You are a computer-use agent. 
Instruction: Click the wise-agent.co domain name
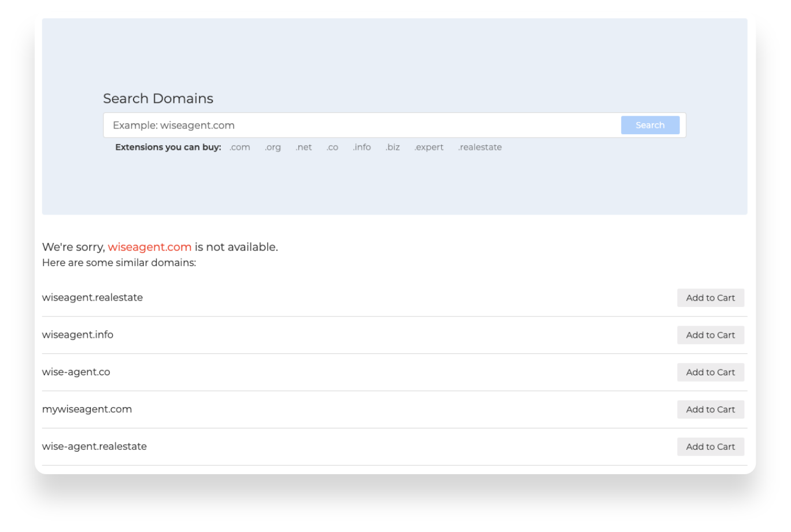pos(76,372)
